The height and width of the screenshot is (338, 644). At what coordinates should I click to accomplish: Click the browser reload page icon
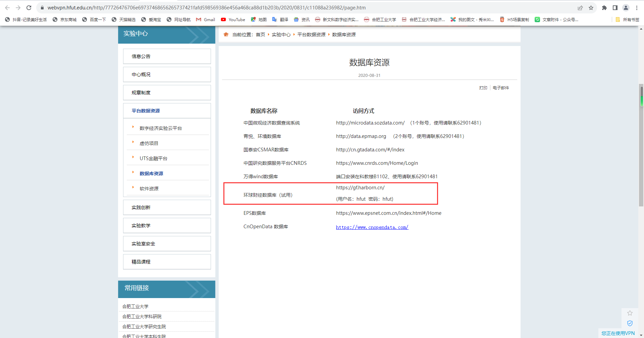(29, 8)
